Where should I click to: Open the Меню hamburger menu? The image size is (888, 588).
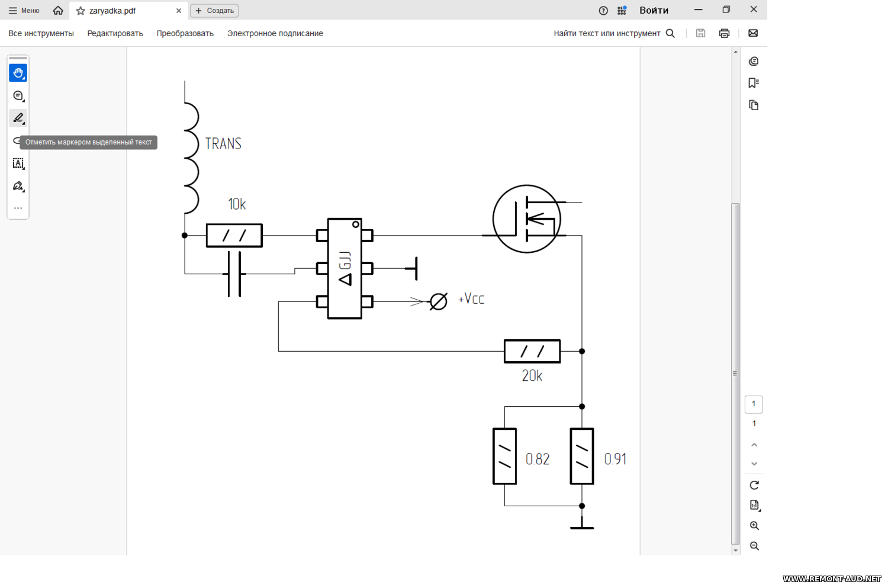click(x=24, y=11)
